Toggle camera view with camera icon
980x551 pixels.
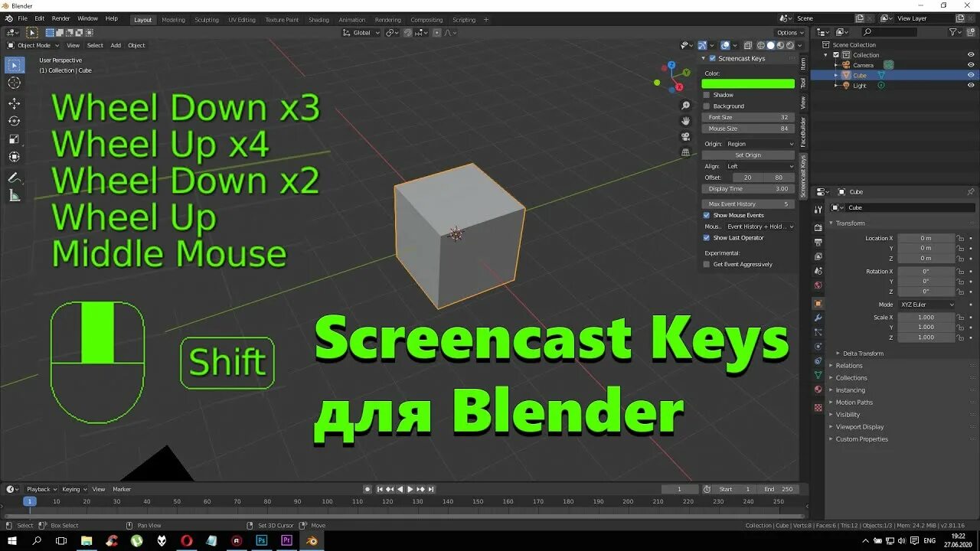click(x=686, y=136)
